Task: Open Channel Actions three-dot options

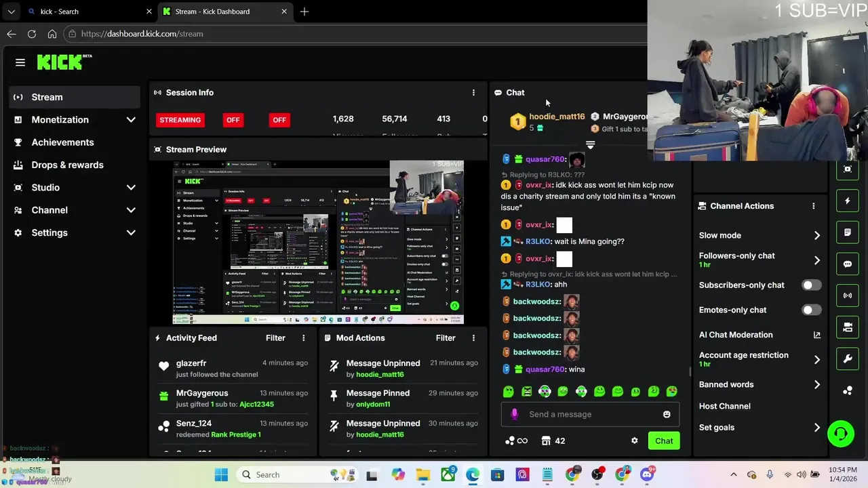Action: tap(814, 206)
